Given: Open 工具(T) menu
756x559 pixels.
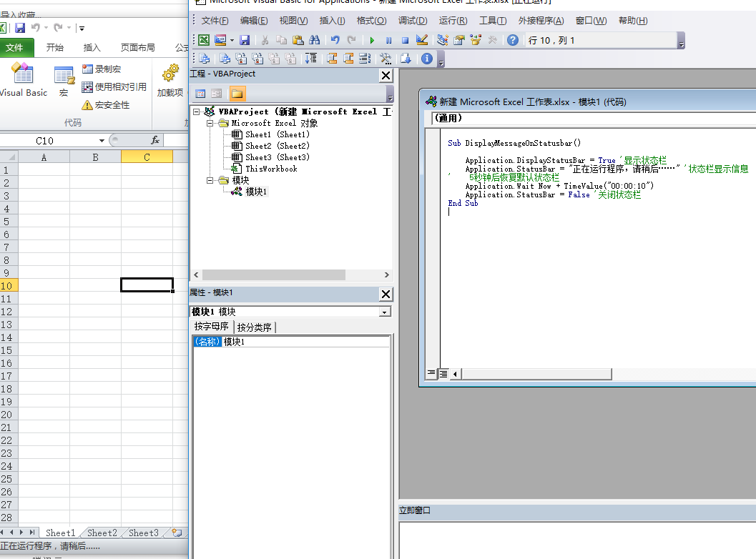Looking at the screenshot, I should click(x=492, y=21).
